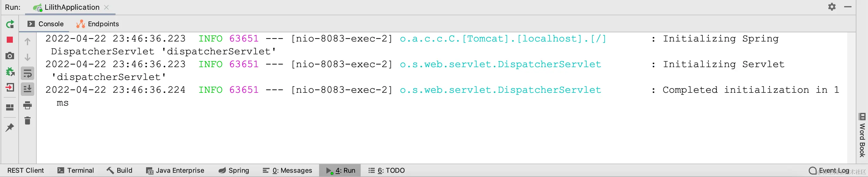Print console output with printer icon

[x=28, y=105]
